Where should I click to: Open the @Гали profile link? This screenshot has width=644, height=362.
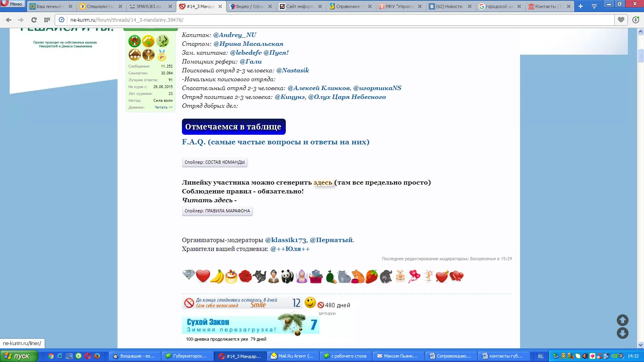251,62
